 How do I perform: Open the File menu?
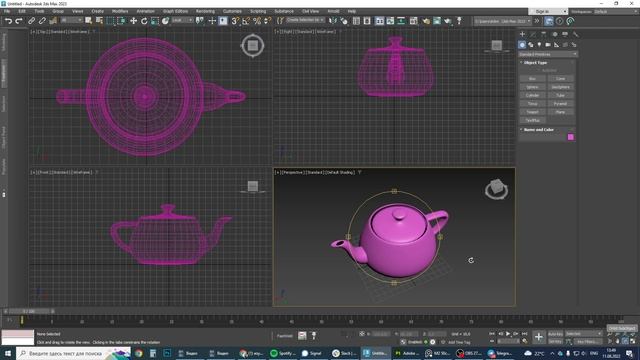click(x=7, y=11)
